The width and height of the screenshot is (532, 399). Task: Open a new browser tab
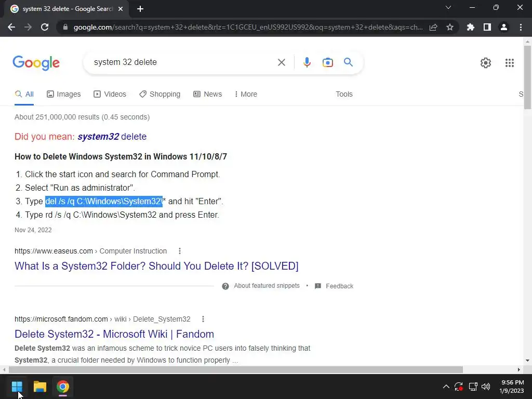pos(140,9)
